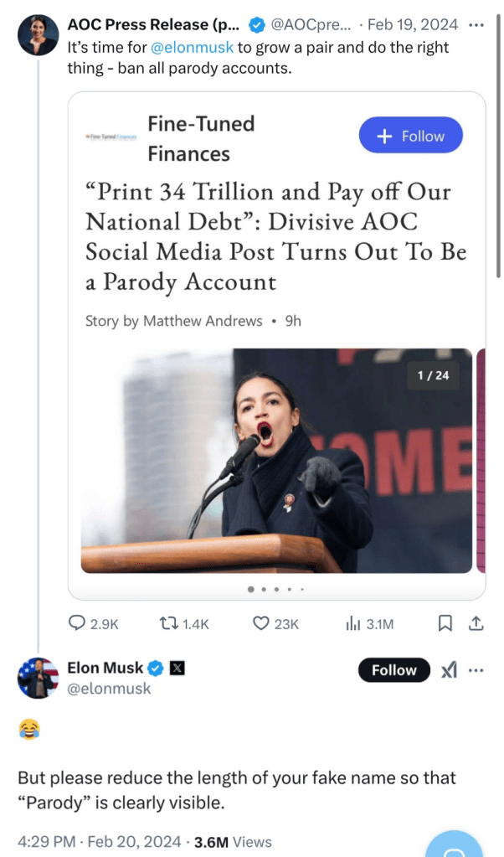Image resolution: width=504 pixels, height=857 pixels.
Task: Open more options on the AOC tweet
Action: (476, 24)
